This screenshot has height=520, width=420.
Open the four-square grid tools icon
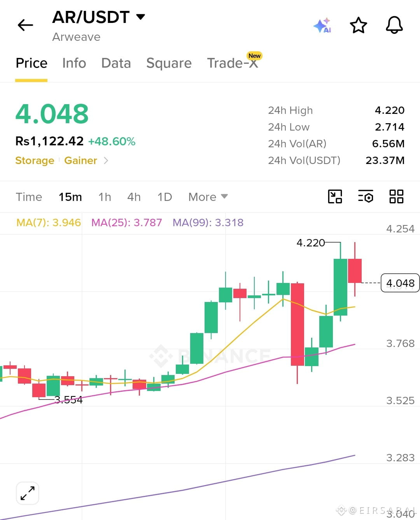(x=396, y=197)
